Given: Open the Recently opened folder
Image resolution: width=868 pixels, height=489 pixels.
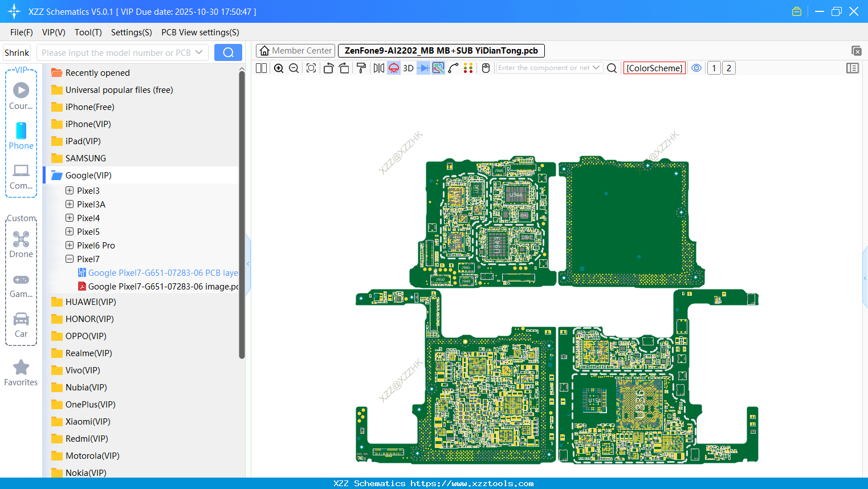Looking at the screenshot, I should (x=91, y=72).
